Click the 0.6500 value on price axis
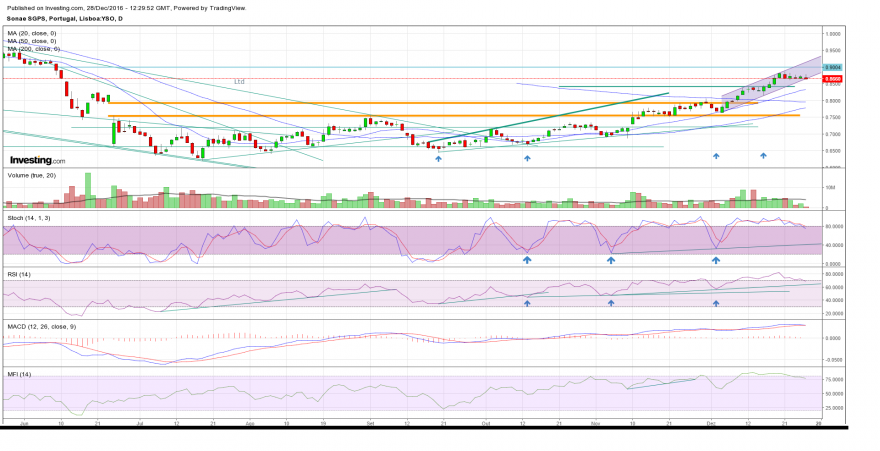 pyautogui.click(x=833, y=151)
